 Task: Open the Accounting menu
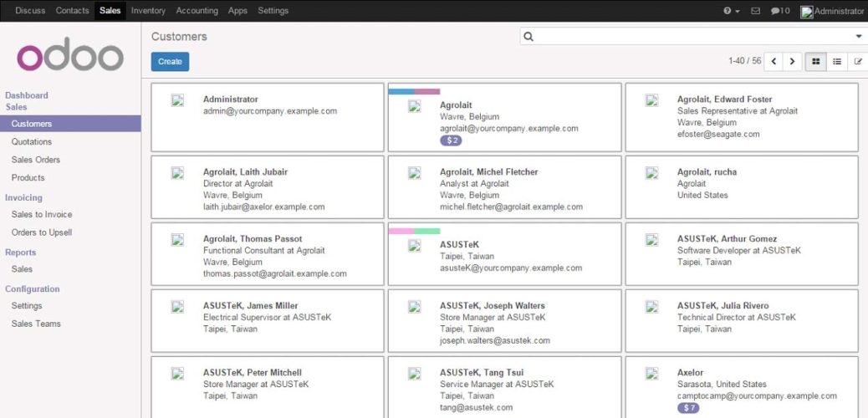point(197,11)
